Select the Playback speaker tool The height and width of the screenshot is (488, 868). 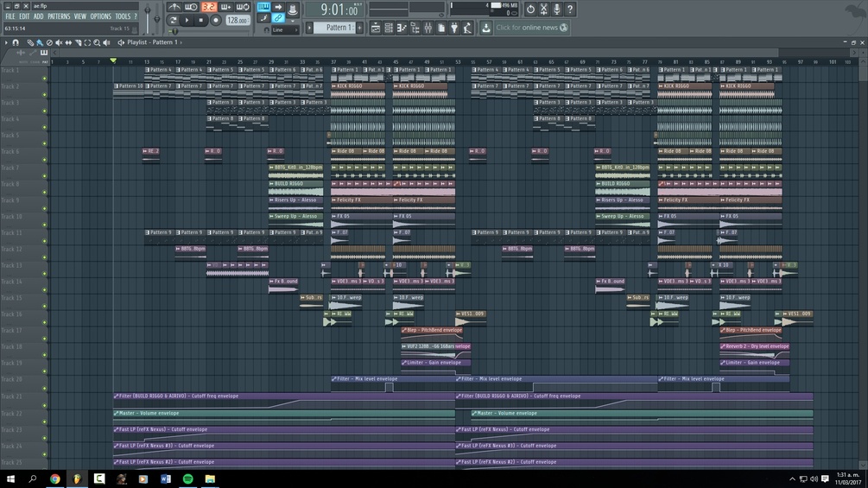106,42
